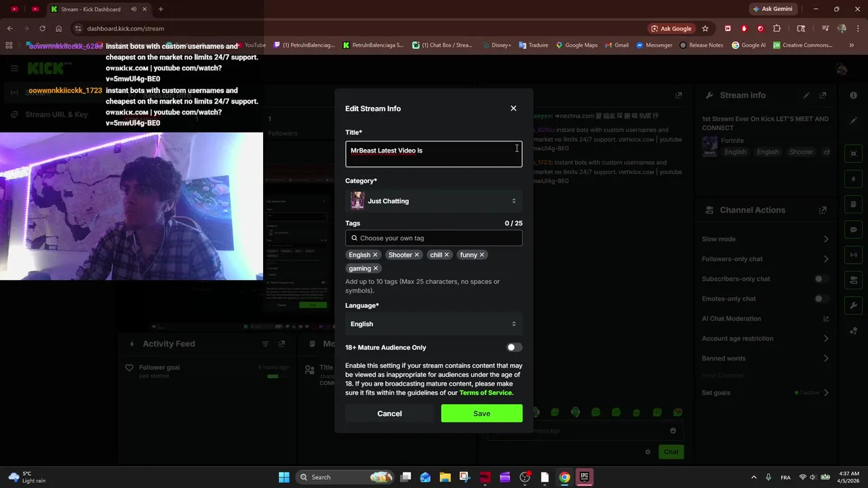Remove the Shooter tag
868x488 pixels.
coord(416,255)
